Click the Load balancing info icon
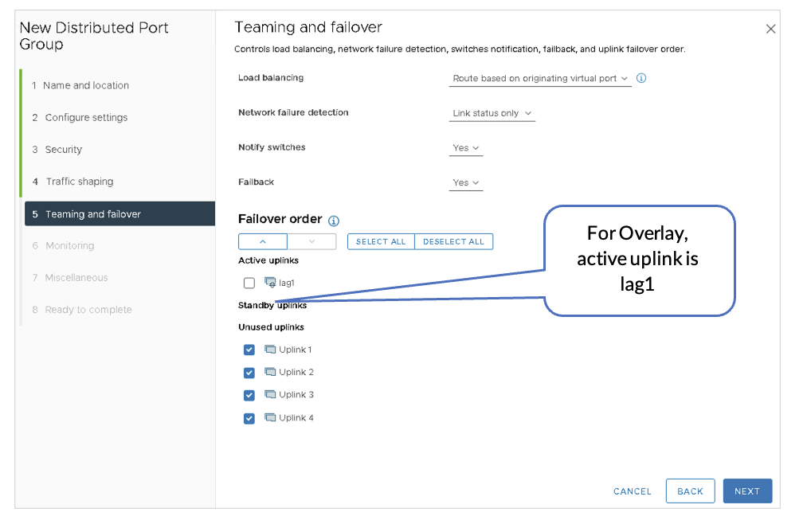Image resolution: width=811 pixels, height=532 pixels. click(641, 78)
